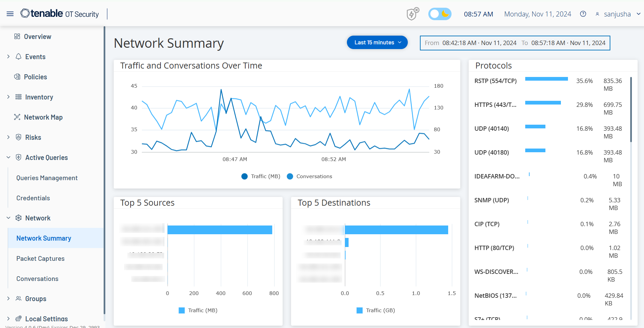
Task: Click the Network Map icon
Action: pyautogui.click(x=17, y=117)
